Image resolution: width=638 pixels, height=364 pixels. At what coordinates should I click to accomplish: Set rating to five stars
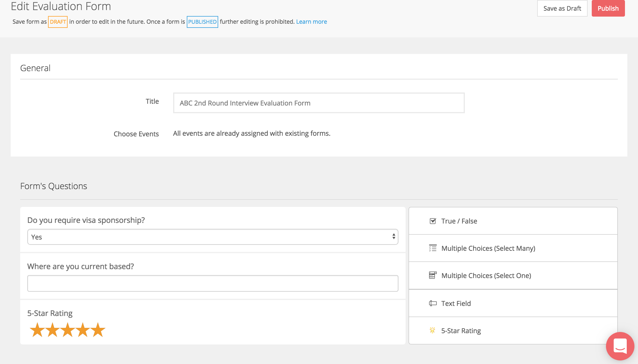[98, 330]
